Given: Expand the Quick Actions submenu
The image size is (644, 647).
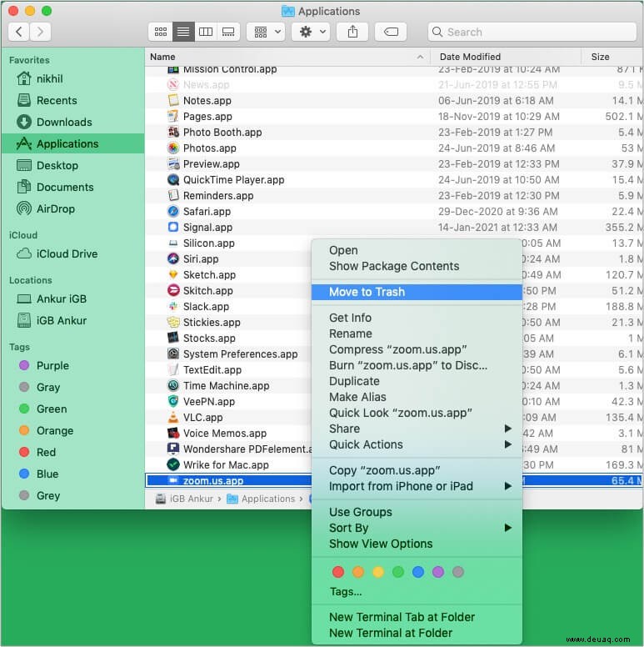Looking at the screenshot, I should coord(417,445).
